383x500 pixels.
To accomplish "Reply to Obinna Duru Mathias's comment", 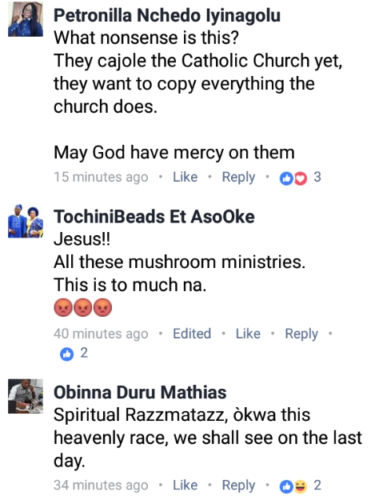I will (239, 485).
